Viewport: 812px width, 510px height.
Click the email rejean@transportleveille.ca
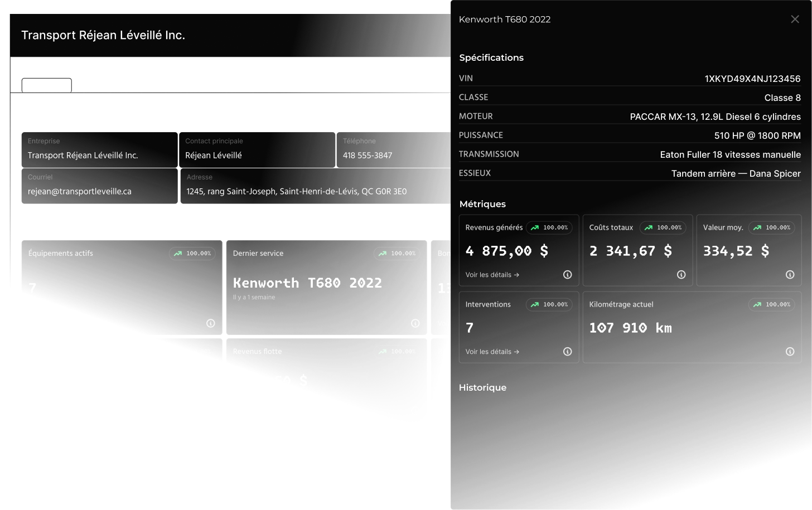click(80, 191)
